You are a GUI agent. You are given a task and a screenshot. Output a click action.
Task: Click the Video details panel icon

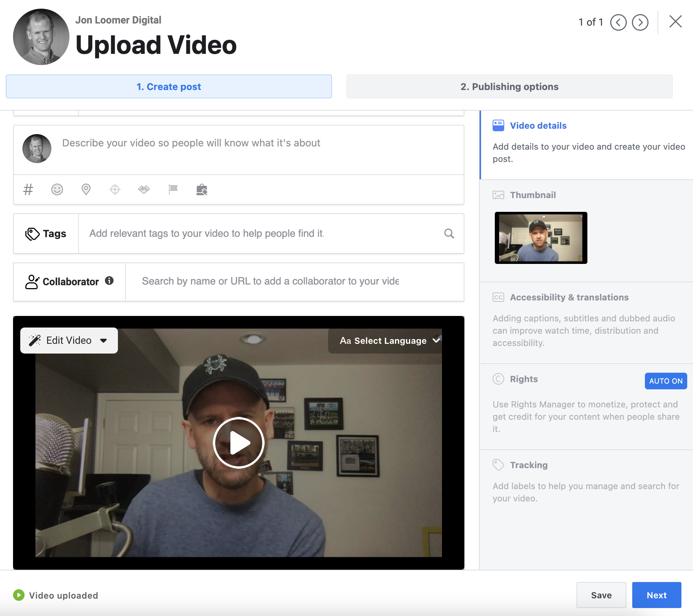click(x=498, y=125)
